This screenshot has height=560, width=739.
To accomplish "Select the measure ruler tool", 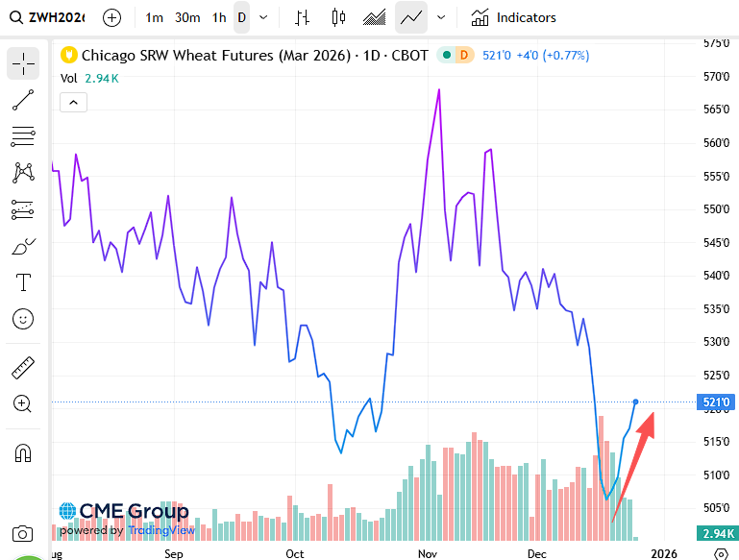I will click(x=23, y=368).
